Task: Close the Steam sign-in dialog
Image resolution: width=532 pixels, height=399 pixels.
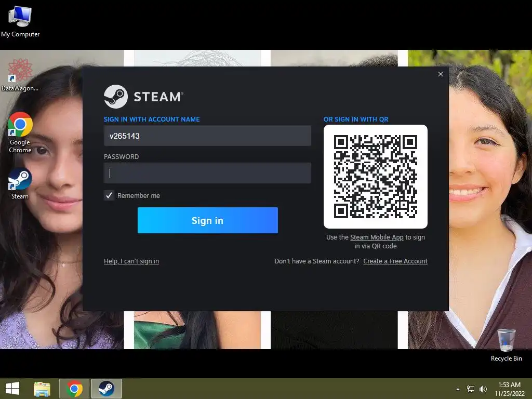Action: tap(441, 74)
